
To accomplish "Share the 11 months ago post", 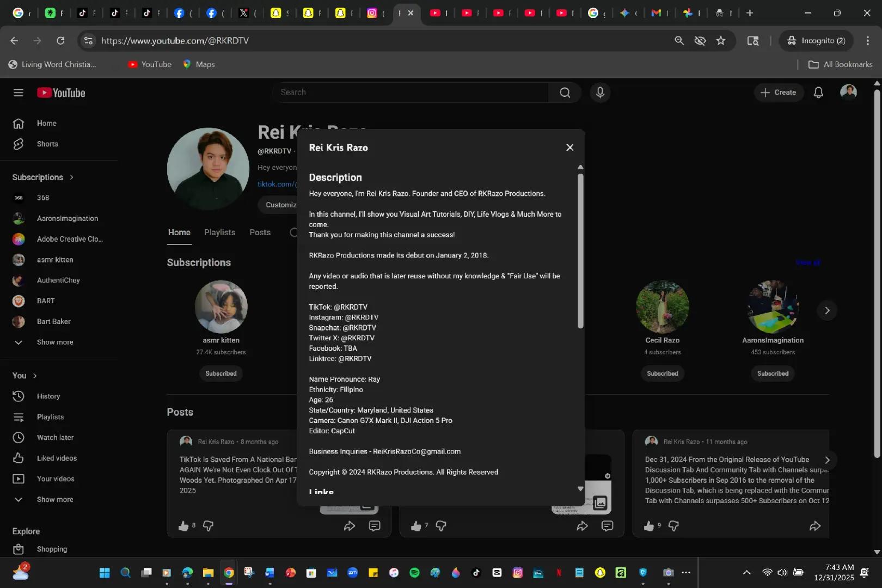I will tap(815, 526).
